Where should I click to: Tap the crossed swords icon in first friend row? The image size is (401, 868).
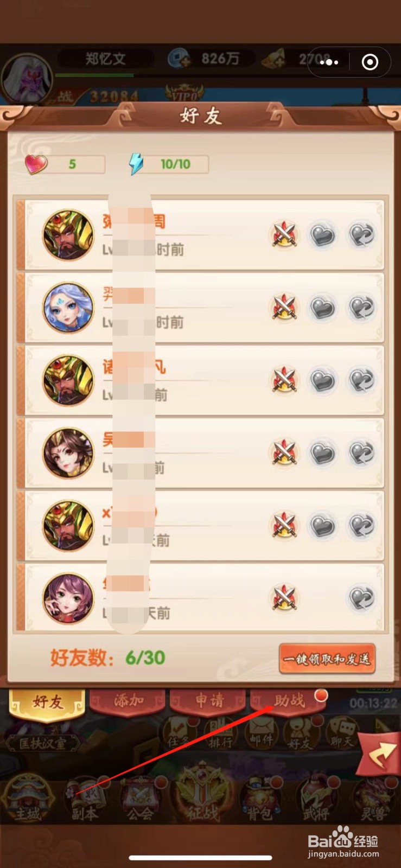tap(284, 235)
